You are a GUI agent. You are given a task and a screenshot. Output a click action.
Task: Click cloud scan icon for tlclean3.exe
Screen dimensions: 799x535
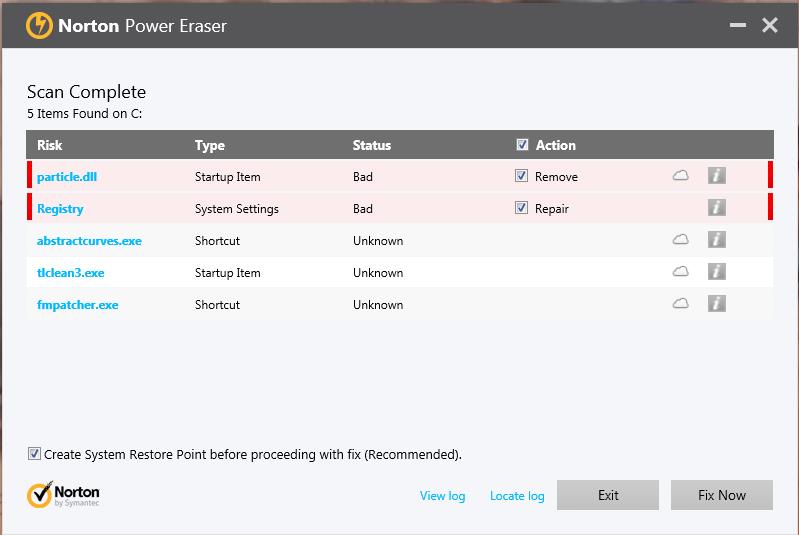click(680, 272)
